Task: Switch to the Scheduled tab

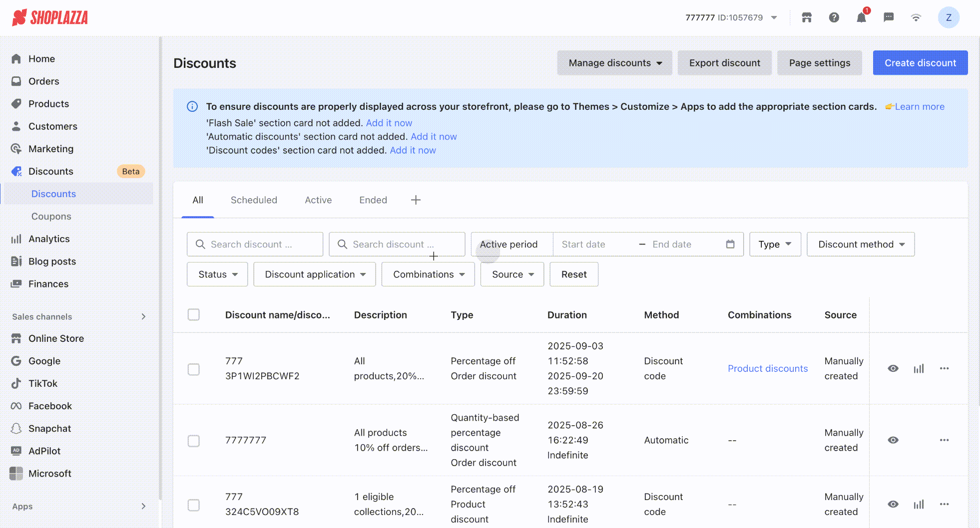Action: 254,200
